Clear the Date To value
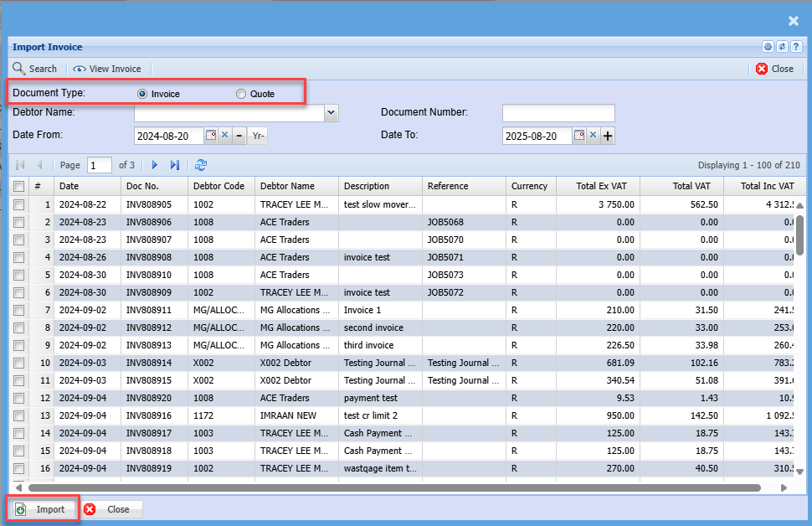The height and width of the screenshot is (526, 812). coord(593,136)
